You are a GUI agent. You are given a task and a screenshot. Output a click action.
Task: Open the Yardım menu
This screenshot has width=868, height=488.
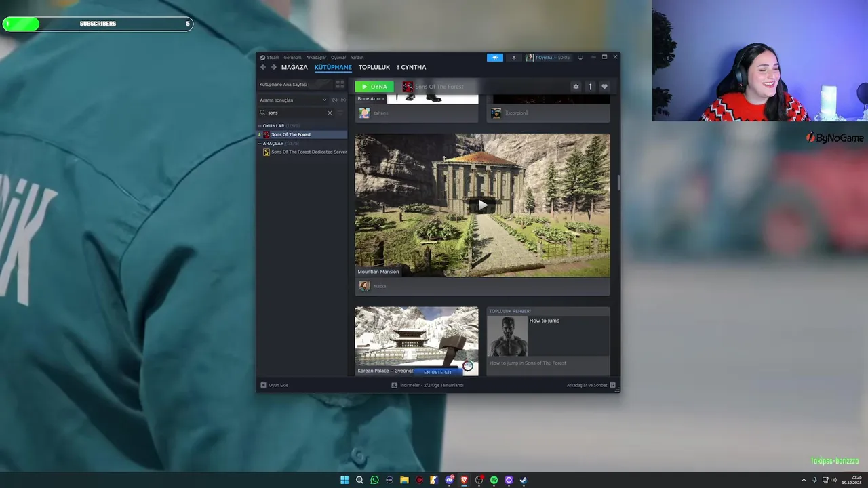point(357,58)
